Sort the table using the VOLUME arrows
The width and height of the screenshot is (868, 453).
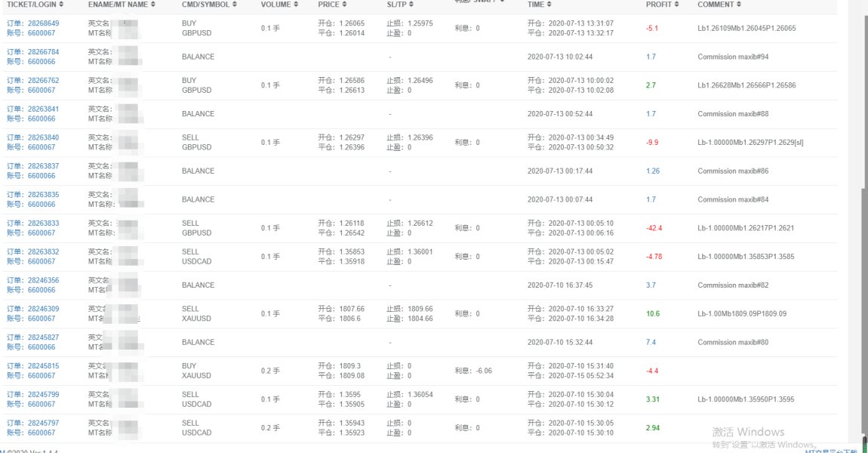click(x=296, y=5)
